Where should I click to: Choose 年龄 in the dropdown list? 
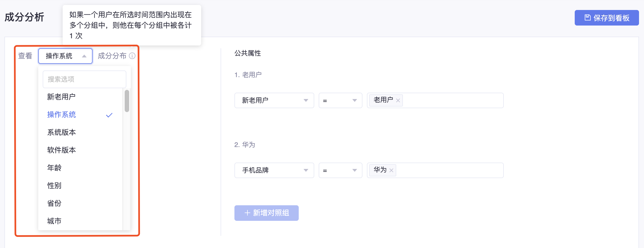pos(80,168)
